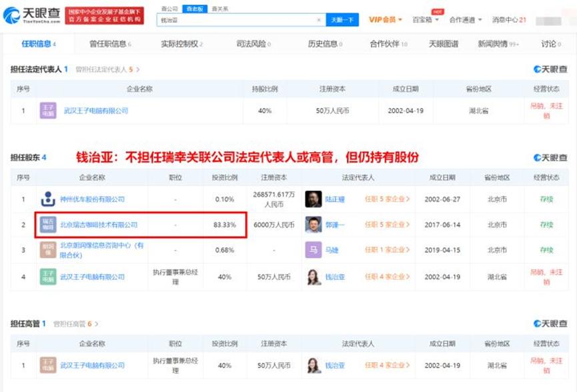Open the 北京瑞吉咖啡技术有限公司 link
Screen dimensions: 577x392
[99, 225]
